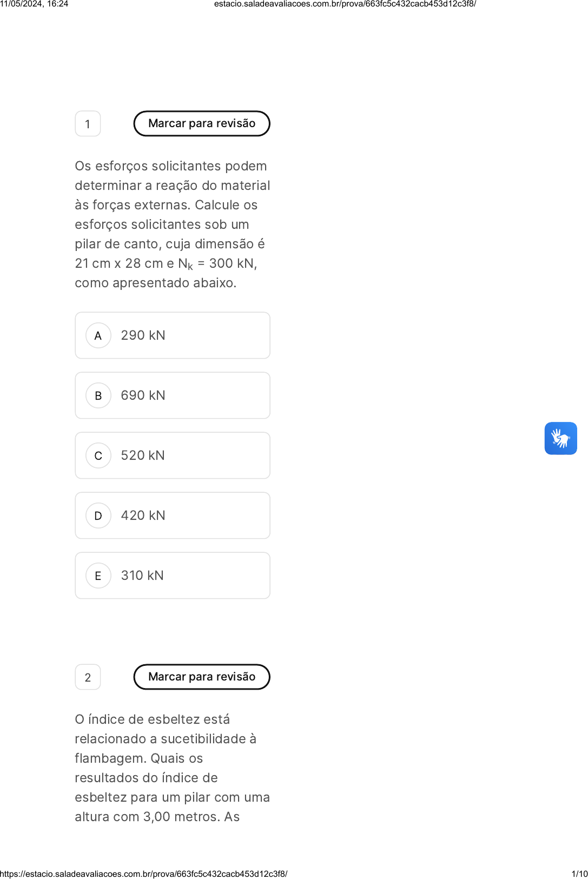The width and height of the screenshot is (588, 879).
Task: Choose the 290 kN answer
Action: (143, 335)
